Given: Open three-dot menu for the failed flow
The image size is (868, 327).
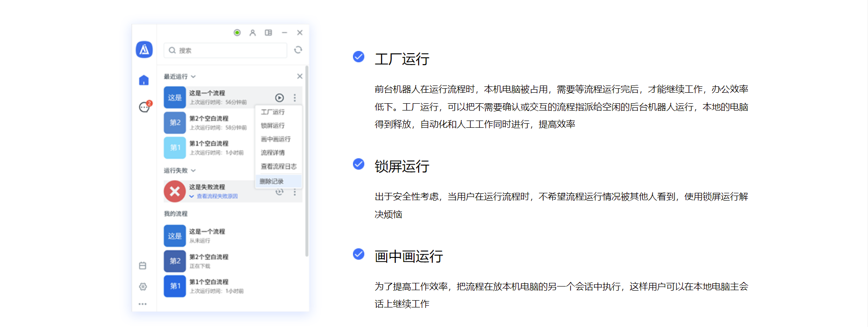Looking at the screenshot, I should point(295,193).
